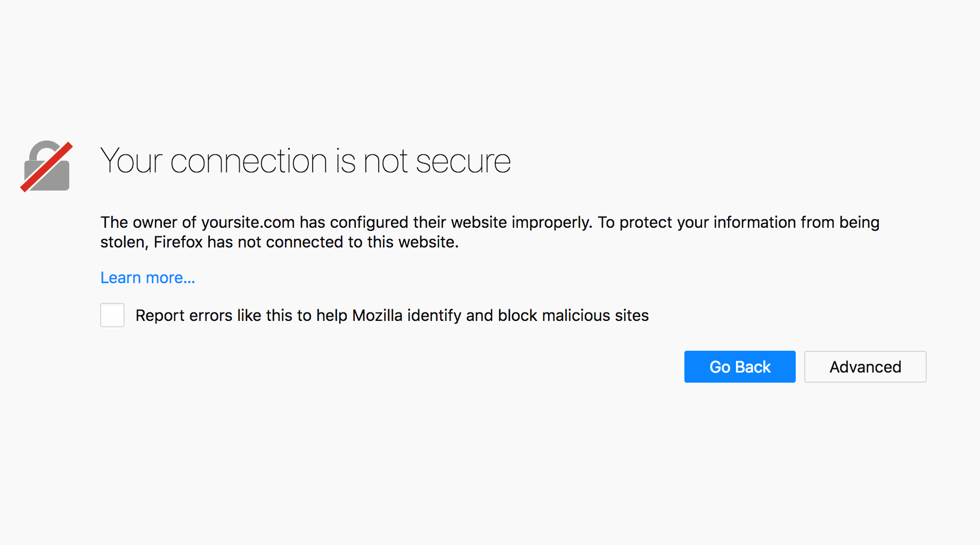
Task: Click the word Mozilla in the checkbox label
Action: click(377, 316)
